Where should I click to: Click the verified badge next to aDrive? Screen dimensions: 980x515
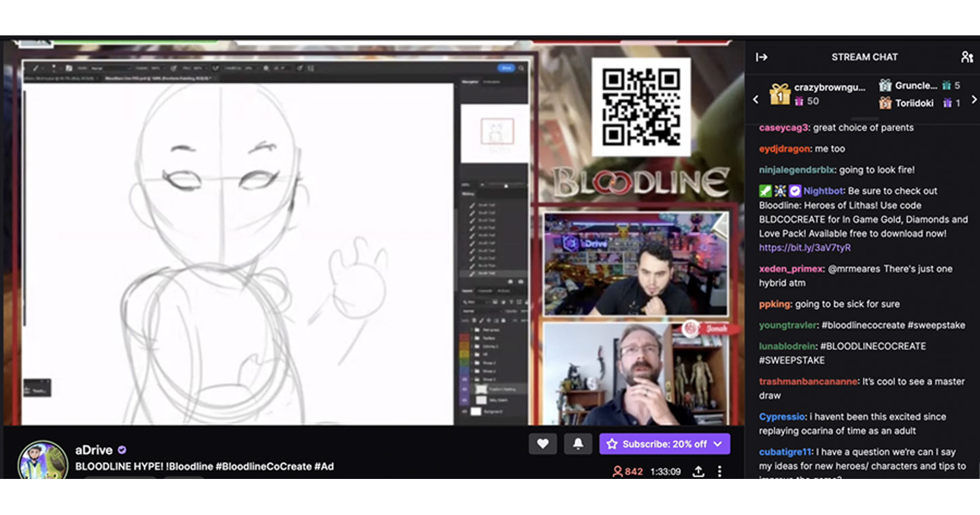point(122,450)
